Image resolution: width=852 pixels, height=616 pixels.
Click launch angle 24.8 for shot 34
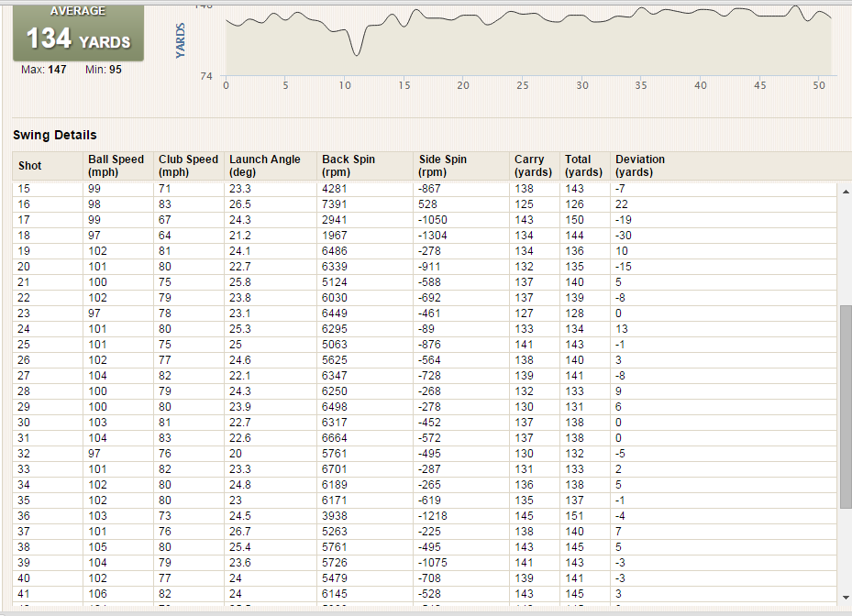pyautogui.click(x=239, y=485)
